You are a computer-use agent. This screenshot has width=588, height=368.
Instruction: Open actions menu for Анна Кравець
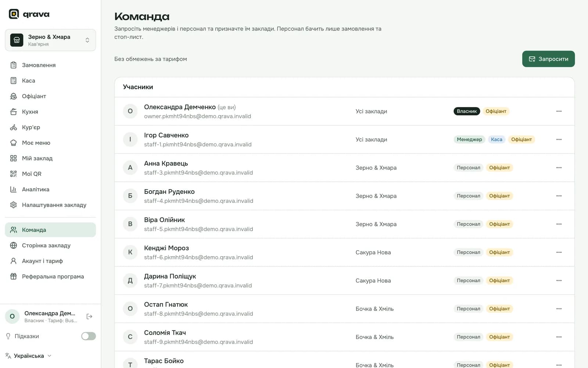click(x=559, y=167)
